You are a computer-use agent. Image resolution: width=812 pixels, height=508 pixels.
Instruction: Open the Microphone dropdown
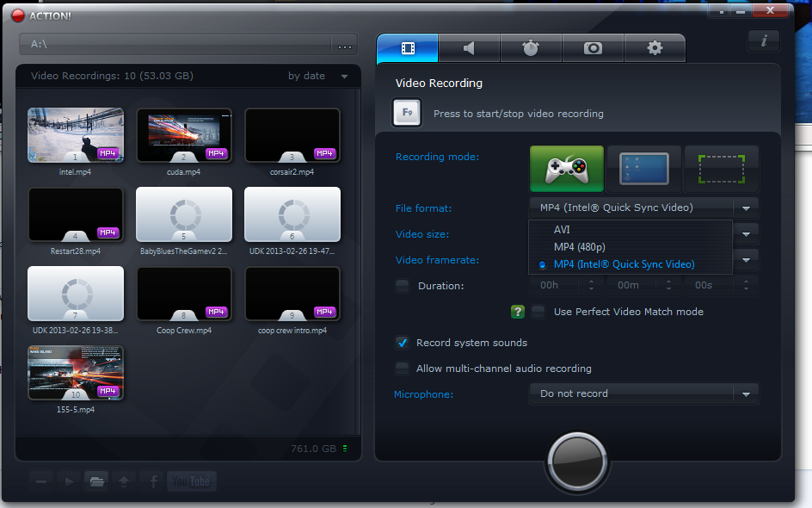643,394
